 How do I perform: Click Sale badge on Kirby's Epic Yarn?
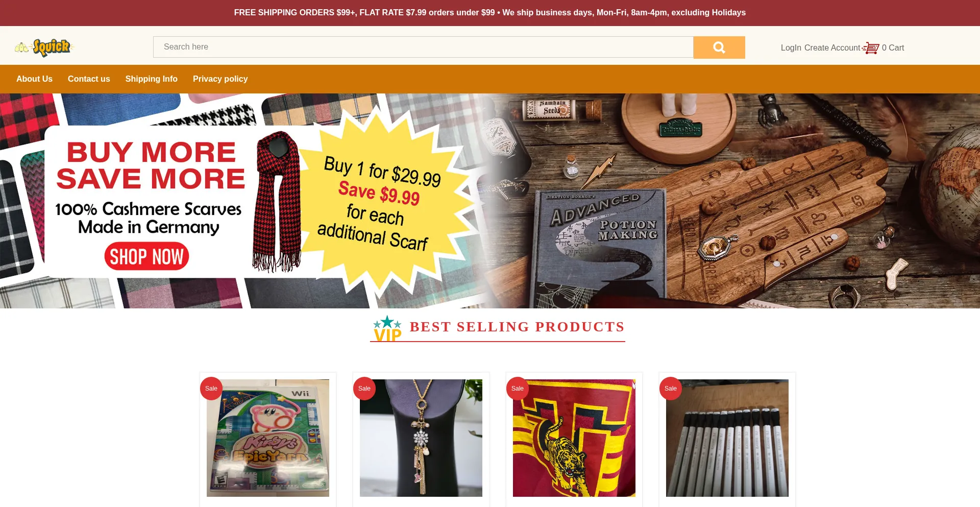pos(211,389)
